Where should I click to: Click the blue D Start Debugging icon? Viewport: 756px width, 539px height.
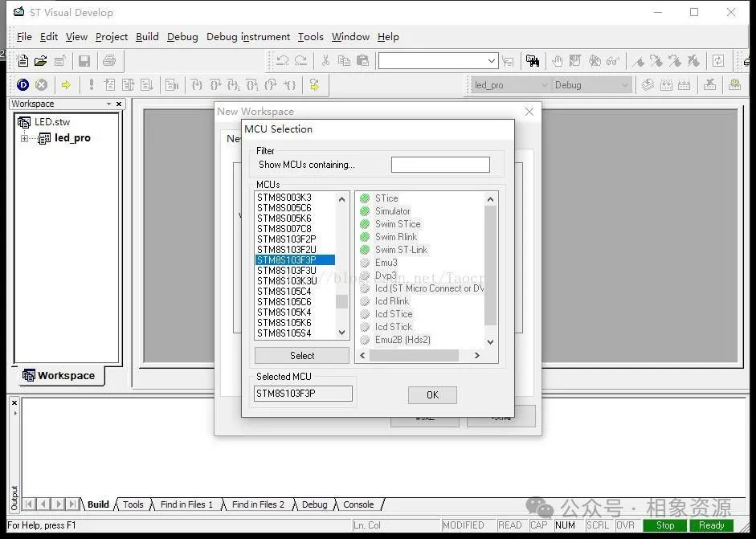[x=22, y=85]
